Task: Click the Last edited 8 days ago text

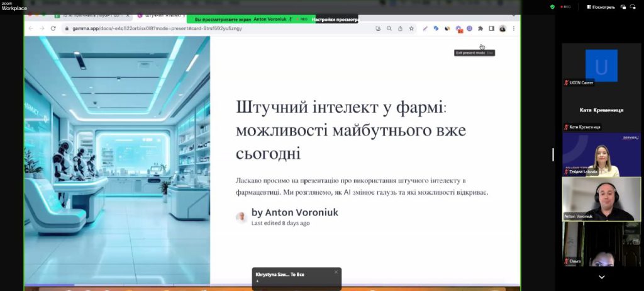Action: click(x=280, y=223)
